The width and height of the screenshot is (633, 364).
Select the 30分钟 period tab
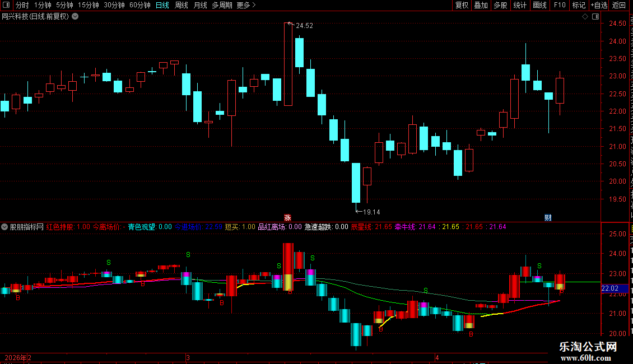click(x=114, y=5)
